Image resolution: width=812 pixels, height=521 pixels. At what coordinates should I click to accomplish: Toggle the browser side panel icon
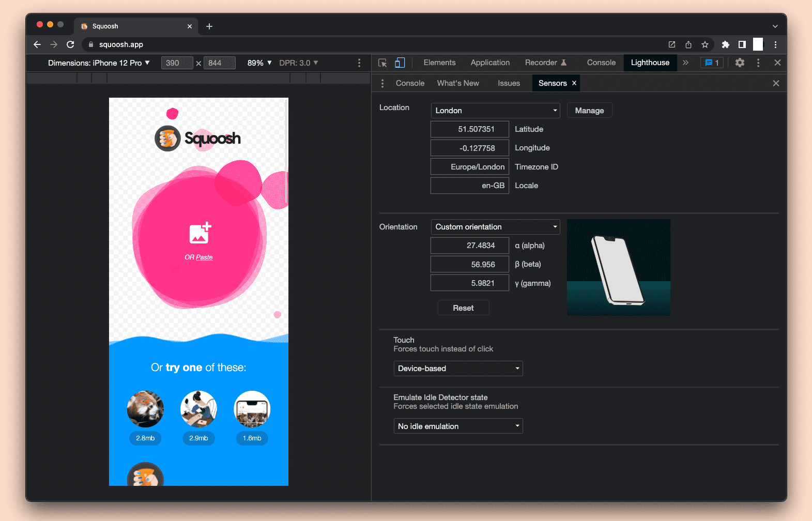coord(742,44)
